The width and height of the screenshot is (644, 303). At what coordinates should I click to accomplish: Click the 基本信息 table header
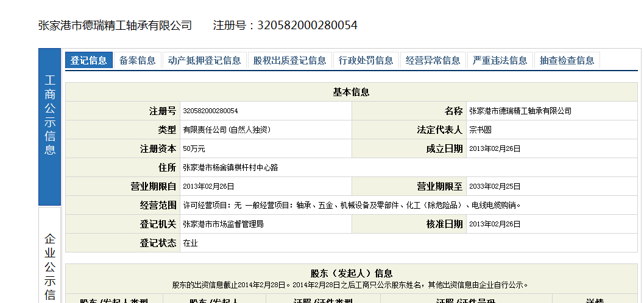tap(351, 92)
